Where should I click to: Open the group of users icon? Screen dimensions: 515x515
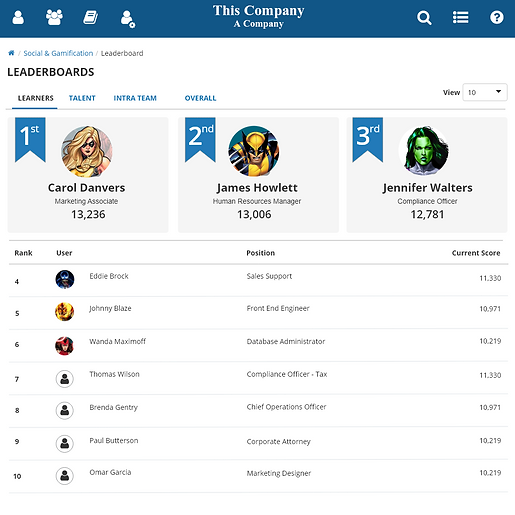pyautogui.click(x=54, y=17)
